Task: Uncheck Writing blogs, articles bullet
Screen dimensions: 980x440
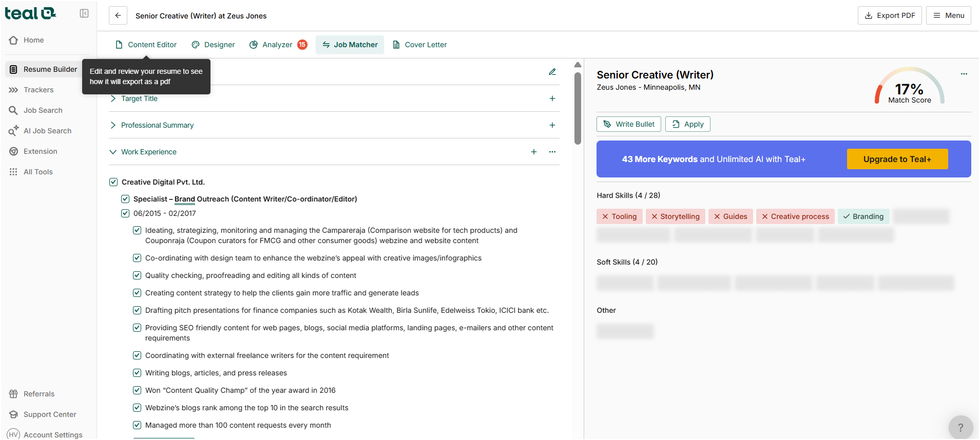Action: [x=137, y=373]
